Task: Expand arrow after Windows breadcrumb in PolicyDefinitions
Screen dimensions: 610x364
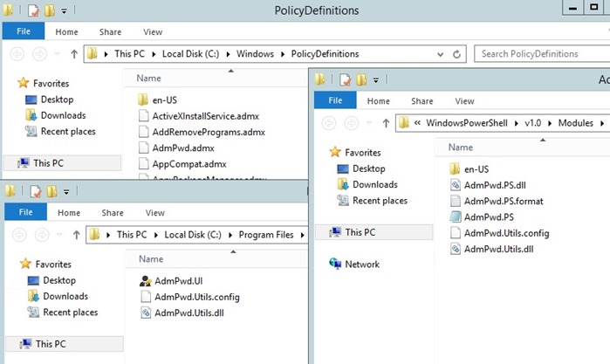Action: 283,54
